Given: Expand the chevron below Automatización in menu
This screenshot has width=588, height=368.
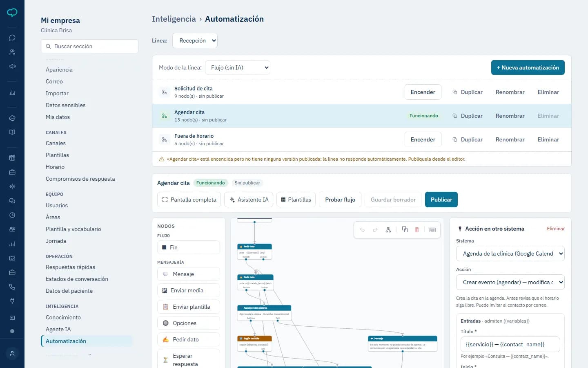Looking at the screenshot, I should (90, 355).
